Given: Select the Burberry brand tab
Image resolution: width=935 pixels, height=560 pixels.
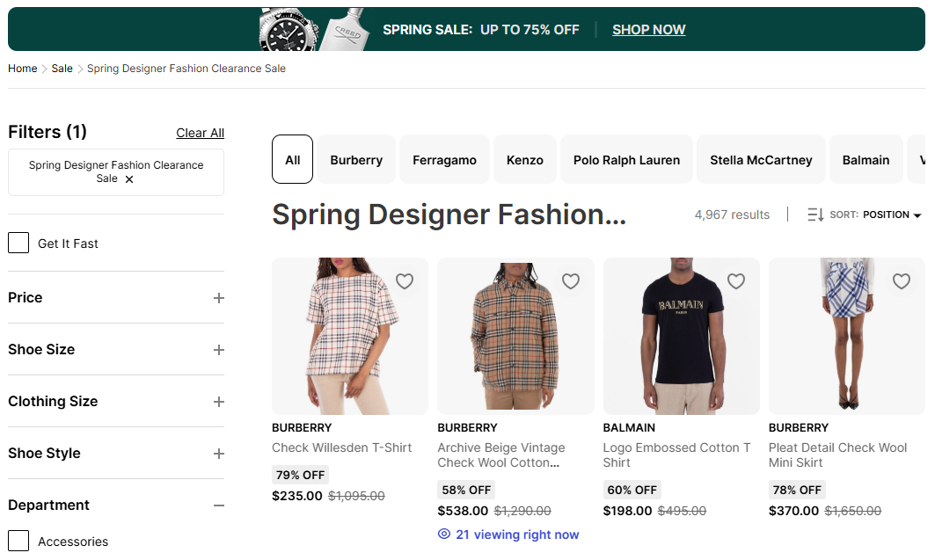Looking at the screenshot, I should click(x=356, y=160).
